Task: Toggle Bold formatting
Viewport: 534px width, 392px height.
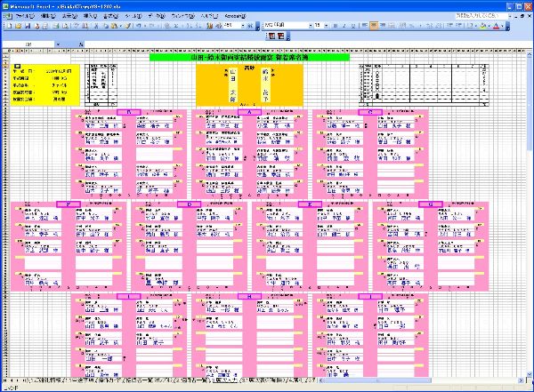Action: [x=336, y=26]
